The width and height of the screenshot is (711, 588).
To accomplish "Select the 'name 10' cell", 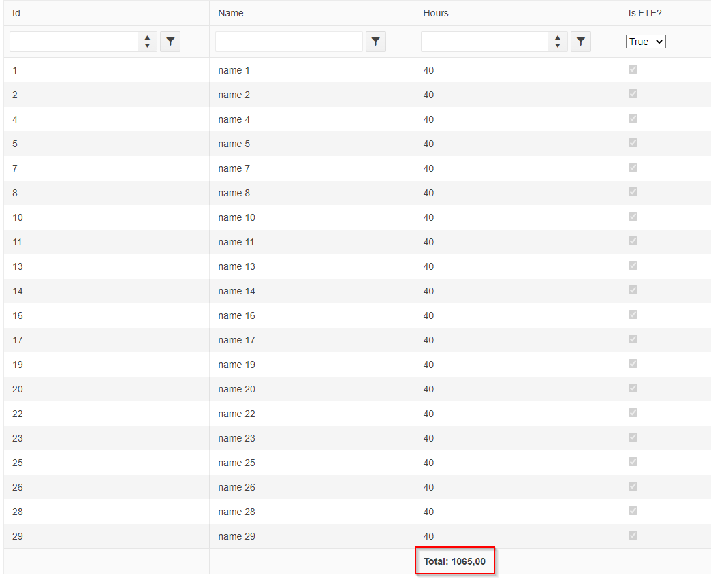I will pos(312,217).
